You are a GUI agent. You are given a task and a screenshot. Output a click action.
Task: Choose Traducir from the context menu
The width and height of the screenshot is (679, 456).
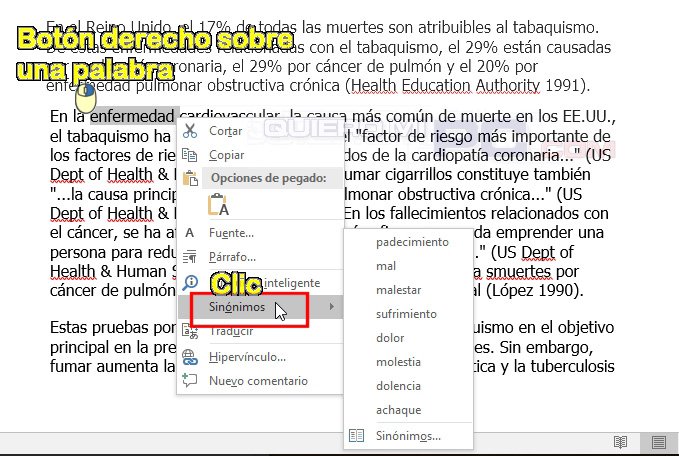coord(260,331)
